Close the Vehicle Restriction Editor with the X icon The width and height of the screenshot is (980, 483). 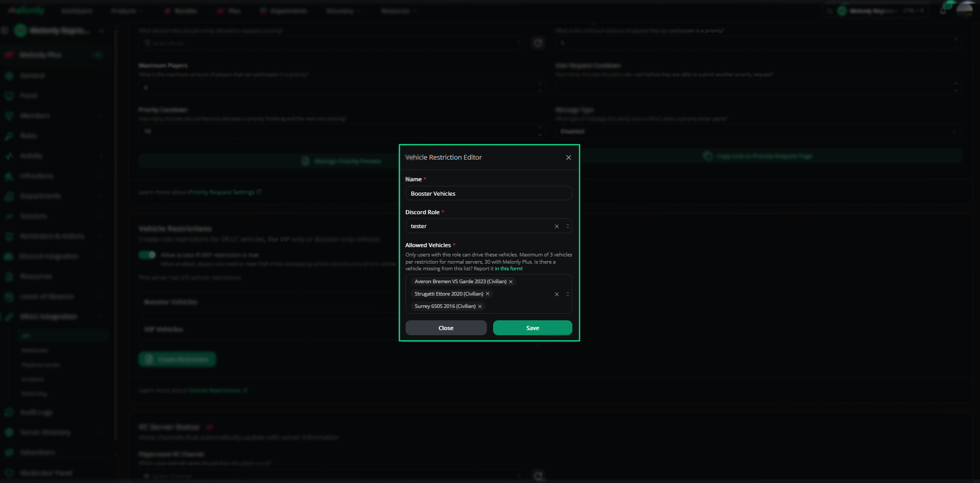569,158
